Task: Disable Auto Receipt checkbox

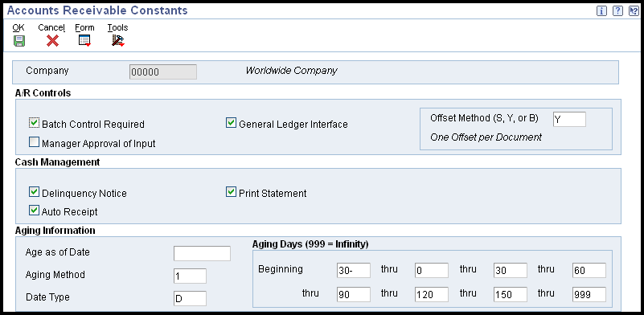Action: pyautogui.click(x=34, y=211)
